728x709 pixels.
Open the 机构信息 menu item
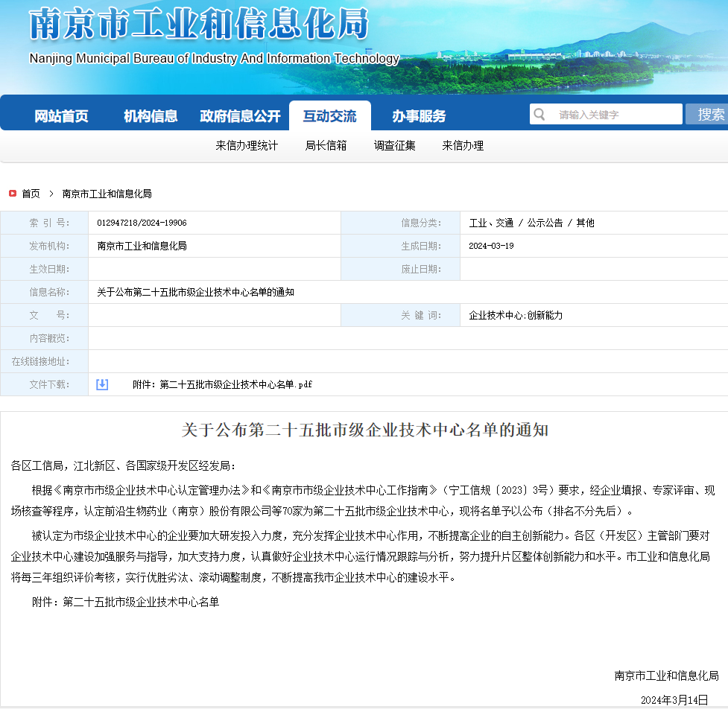(x=149, y=115)
